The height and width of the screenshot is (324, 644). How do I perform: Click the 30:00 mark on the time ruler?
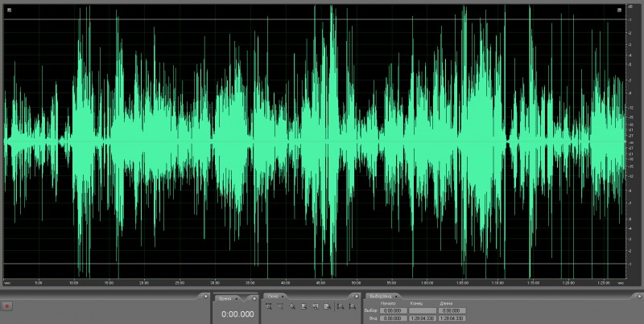tap(215, 283)
